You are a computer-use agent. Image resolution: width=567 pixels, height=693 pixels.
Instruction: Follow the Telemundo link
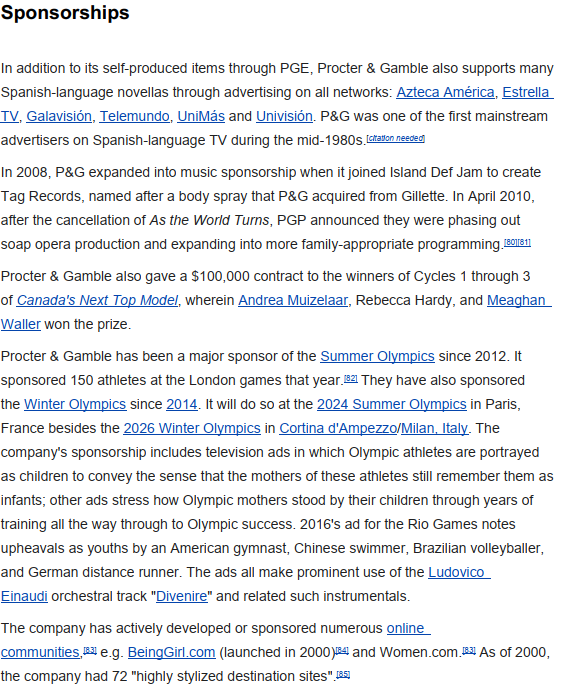[x=134, y=116]
